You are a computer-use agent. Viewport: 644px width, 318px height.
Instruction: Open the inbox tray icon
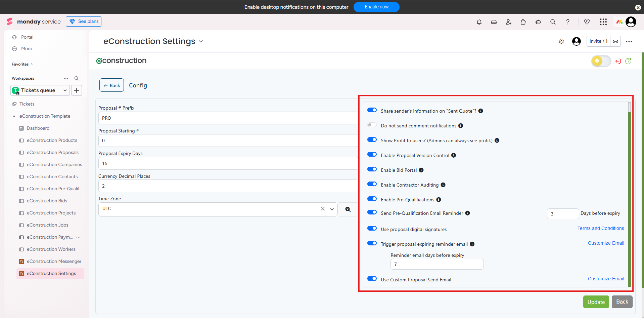tap(494, 22)
